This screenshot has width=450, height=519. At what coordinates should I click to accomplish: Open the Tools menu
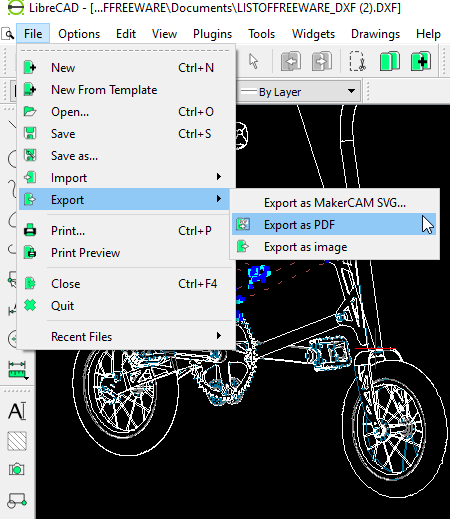tap(261, 34)
